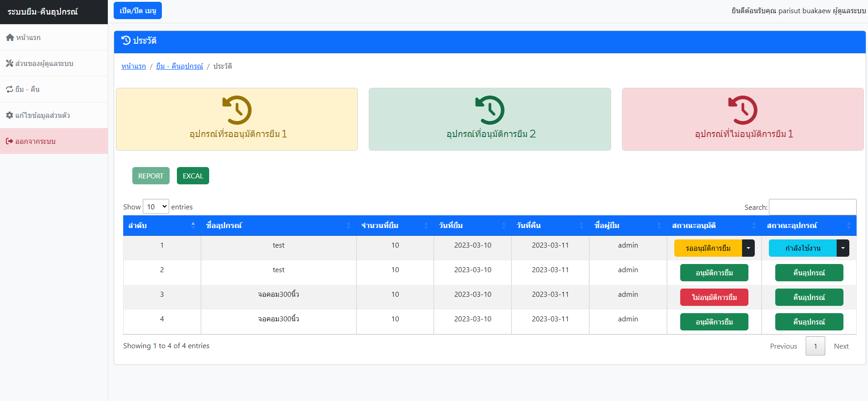Click the red not-approved history icon

[743, 110]
